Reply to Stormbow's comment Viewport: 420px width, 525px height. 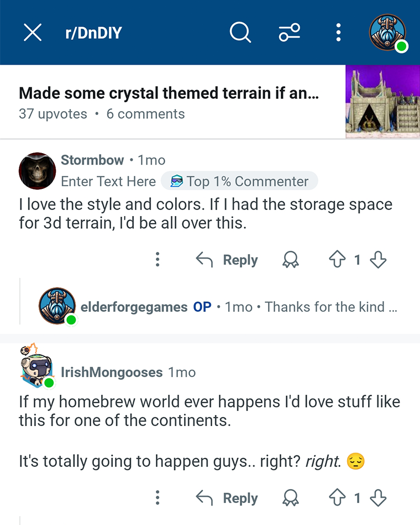tap(227, 260)
